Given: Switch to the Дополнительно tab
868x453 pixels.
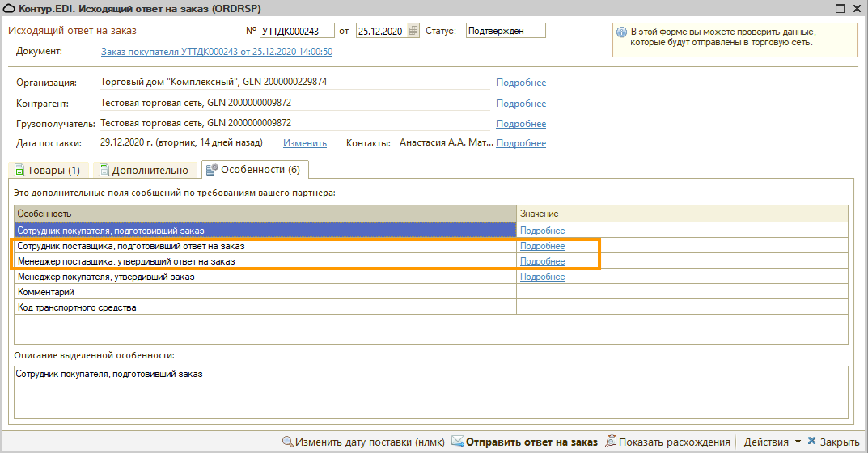Looking at the screenshot, I should click(x=143, y=170).
